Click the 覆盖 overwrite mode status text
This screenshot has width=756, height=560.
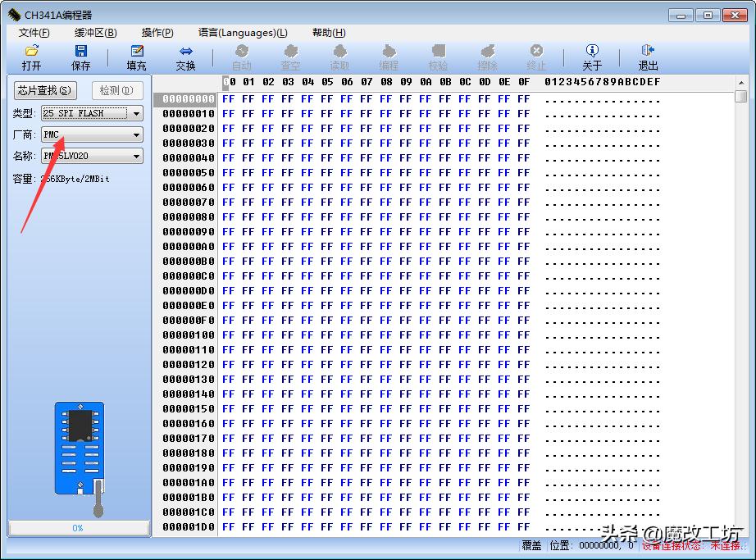[531, 545]
